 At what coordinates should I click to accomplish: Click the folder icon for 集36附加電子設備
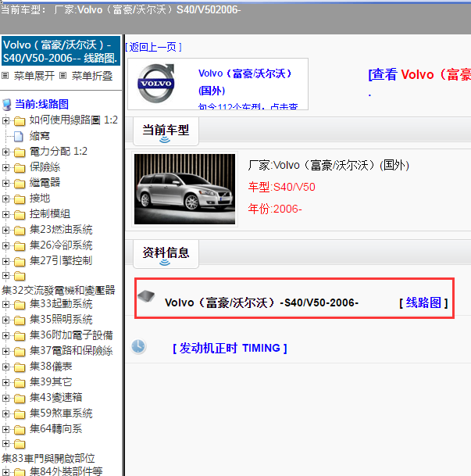pos(20,336)
